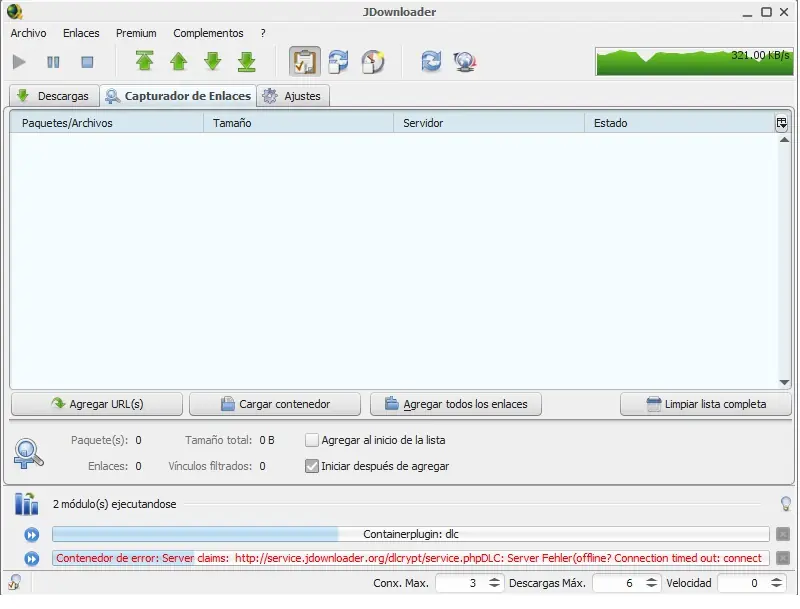The image size is (800, 609).
Task: Toggle automatic reconnect icon
Action: (x=338, y=62)
